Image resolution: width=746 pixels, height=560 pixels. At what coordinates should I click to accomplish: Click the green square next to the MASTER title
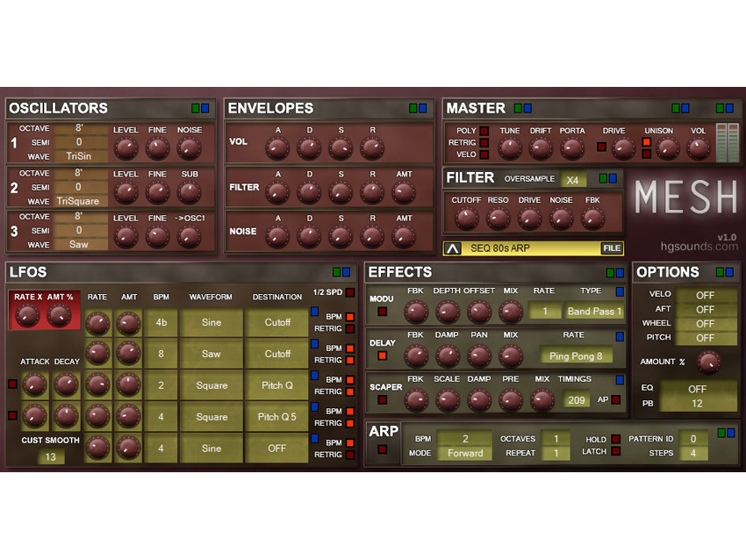pos(518,109)
